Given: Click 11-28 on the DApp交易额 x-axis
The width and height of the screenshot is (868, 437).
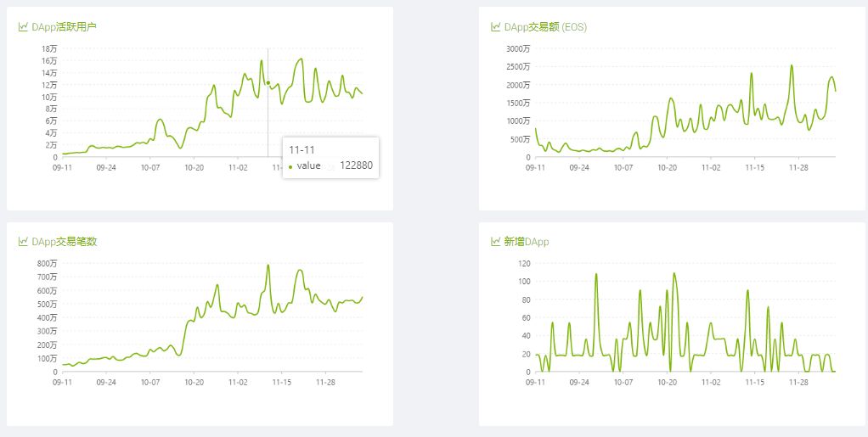Looking at the screenshot, I should click(798, 167).
